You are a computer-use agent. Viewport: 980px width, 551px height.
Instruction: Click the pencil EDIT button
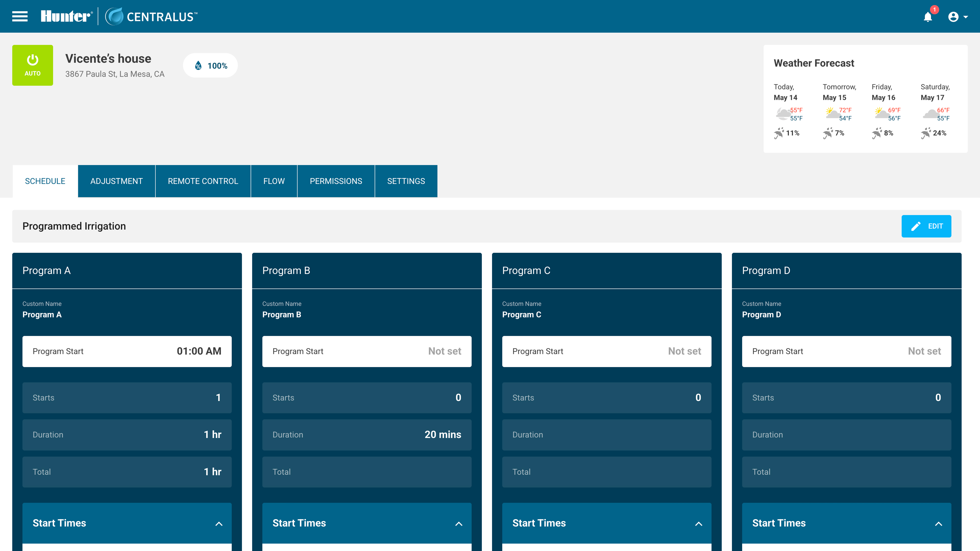click(926, 226)
